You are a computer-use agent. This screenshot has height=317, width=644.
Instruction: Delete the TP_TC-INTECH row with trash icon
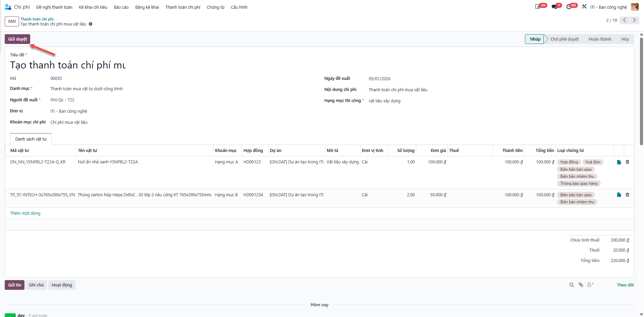click(627, 195)
